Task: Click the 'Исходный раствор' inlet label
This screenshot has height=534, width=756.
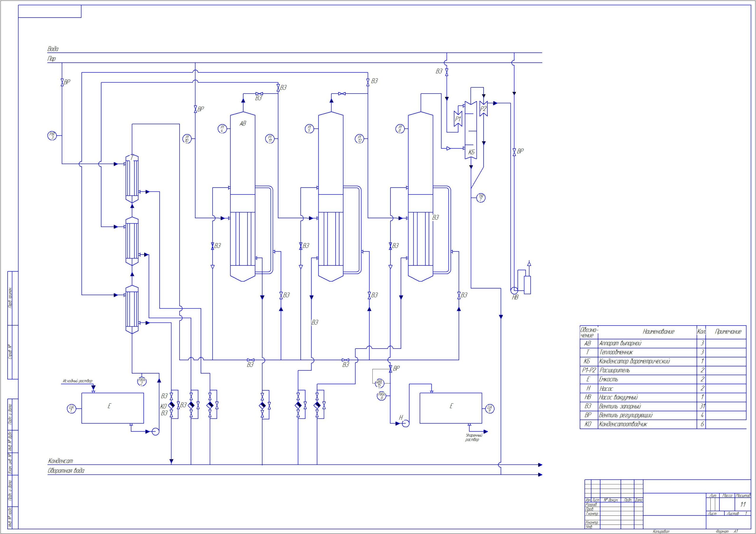Action: 78,381
